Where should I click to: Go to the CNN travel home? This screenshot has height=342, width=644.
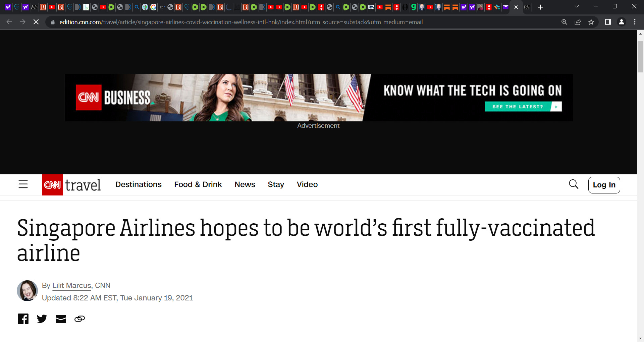tap(83, 185)
